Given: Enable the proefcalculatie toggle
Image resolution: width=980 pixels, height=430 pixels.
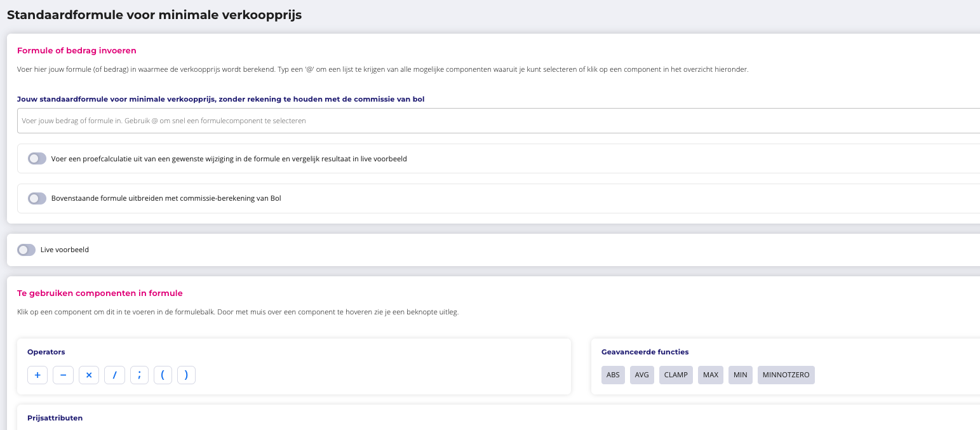Looking at the screenshot, I should (37, 159).
